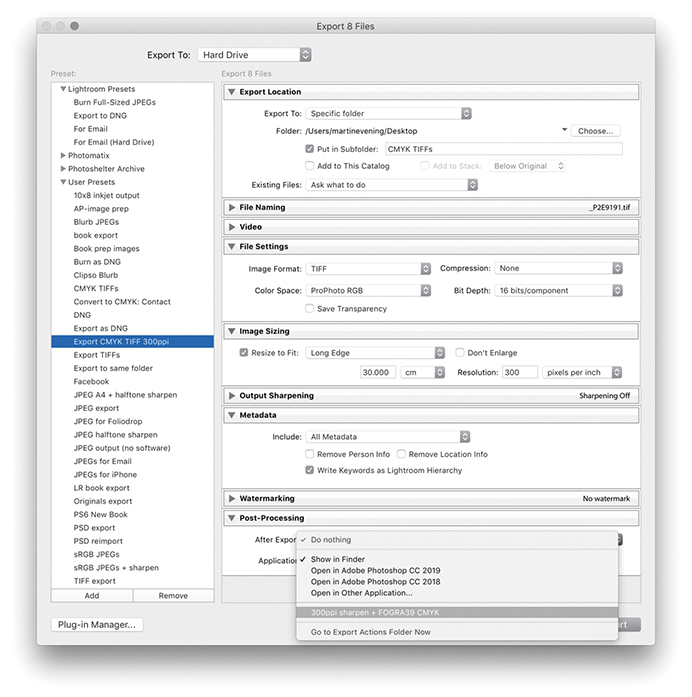Expand the Watermarking section

[232, 498]
